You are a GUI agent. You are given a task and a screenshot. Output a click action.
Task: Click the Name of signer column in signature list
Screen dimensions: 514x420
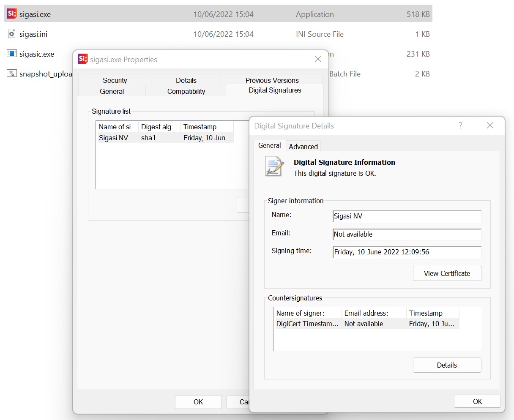117,127
